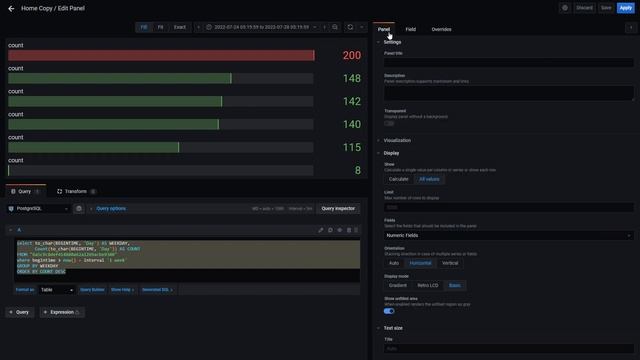Click the Panel title input field
This screenshot has width=640, height=360.
pos(509,62)
